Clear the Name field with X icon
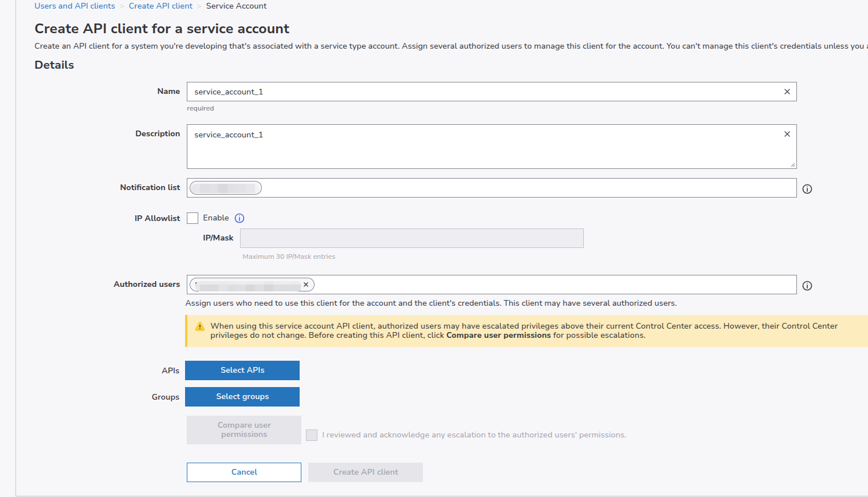 (x=787, y=92)
